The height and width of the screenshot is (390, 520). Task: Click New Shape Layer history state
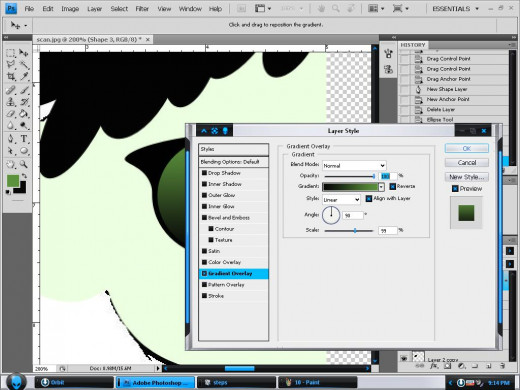pos(447,89)
